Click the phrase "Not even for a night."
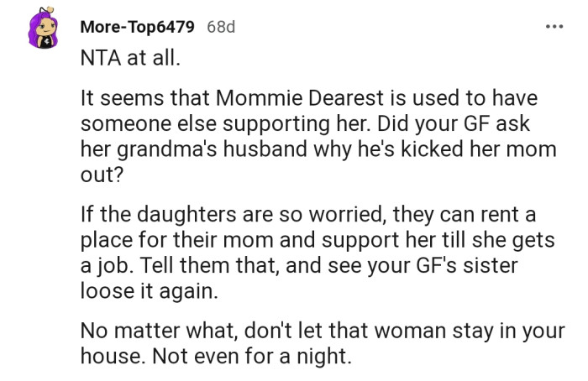The width and height of the screenshot is (588, 381). [252, 357]
